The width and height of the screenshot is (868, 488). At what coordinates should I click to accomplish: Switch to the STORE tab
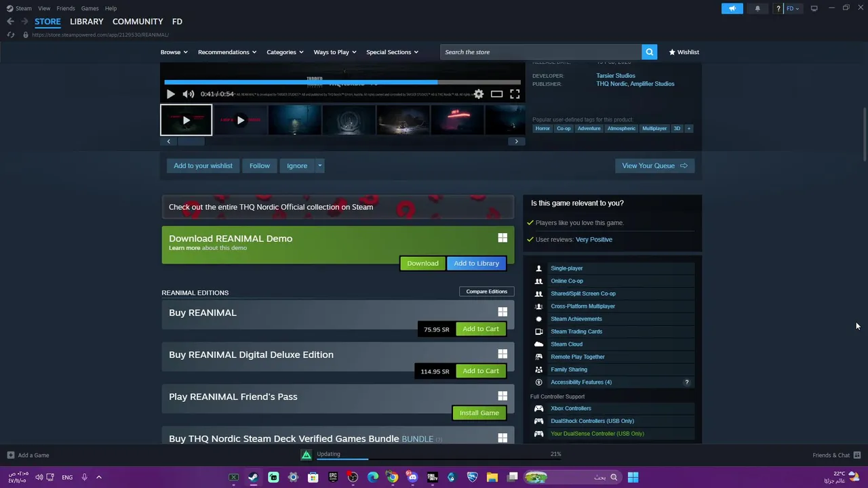(x=47, y=22)
